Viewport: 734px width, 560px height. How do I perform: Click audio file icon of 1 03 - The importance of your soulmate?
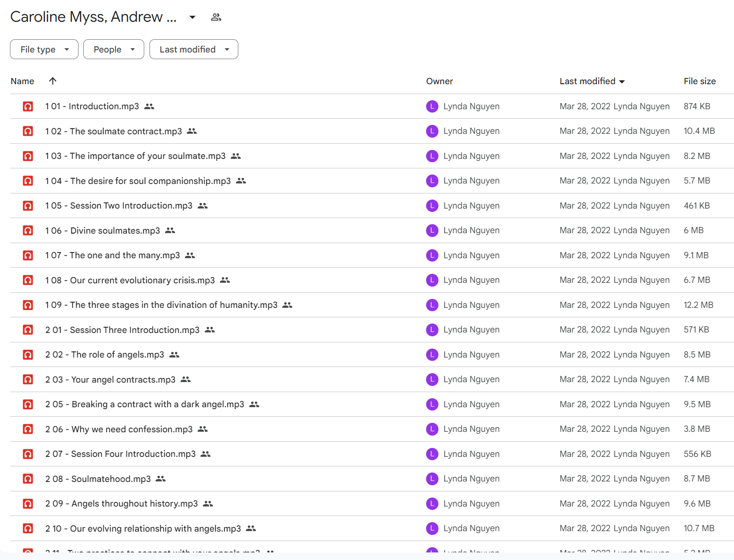coord(28,156)
